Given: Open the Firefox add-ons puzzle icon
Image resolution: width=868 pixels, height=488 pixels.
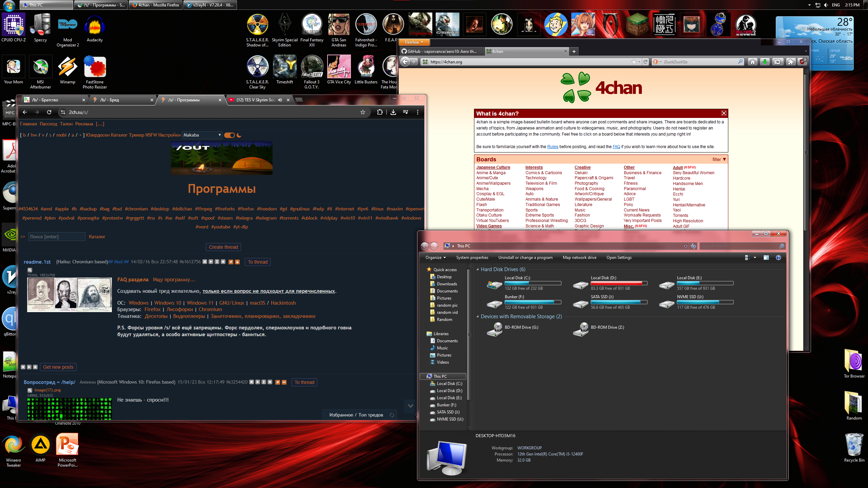Looking at the screenshot, I should [x=791, y=62].
